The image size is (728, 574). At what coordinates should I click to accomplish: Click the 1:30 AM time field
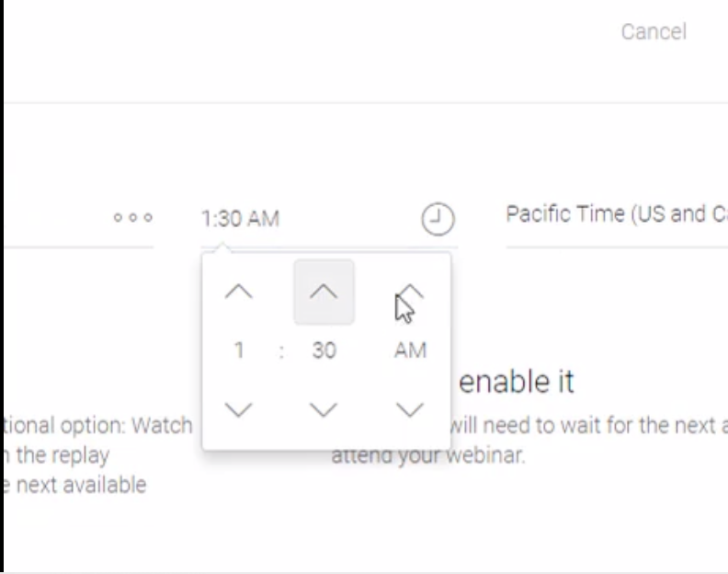click(x=240, y=219)
